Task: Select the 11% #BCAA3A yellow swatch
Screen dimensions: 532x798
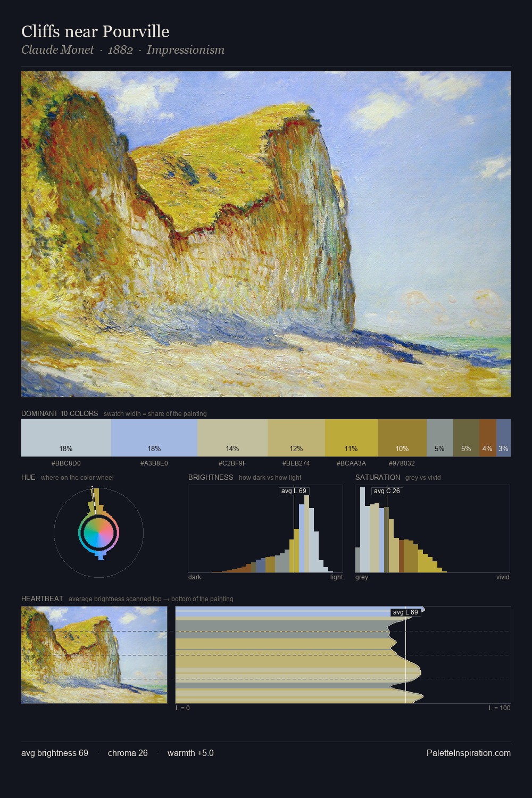Action: [x=351, y=438]
